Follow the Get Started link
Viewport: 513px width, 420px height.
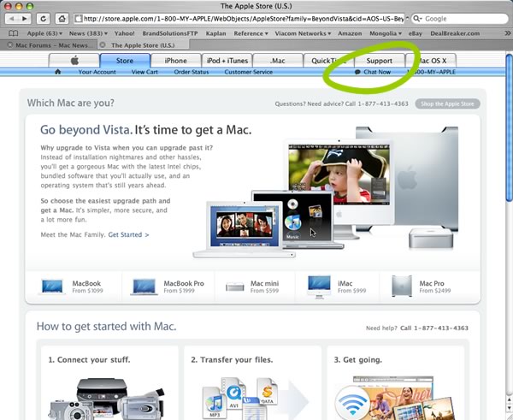coord(128,234)
